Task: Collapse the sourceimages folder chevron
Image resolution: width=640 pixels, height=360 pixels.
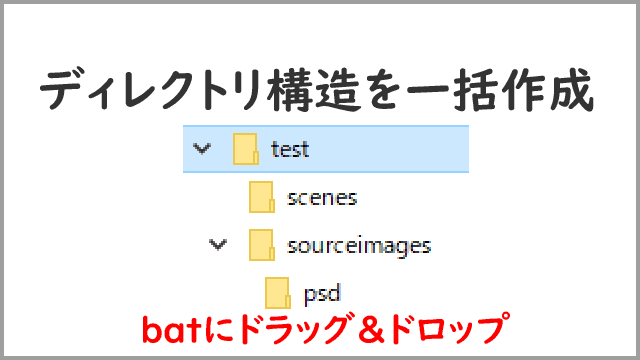Action: click(218, 245)
